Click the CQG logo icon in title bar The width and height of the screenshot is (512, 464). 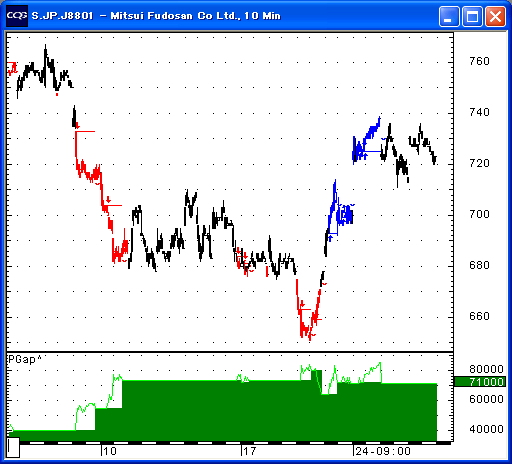click(x=17, y=16)
